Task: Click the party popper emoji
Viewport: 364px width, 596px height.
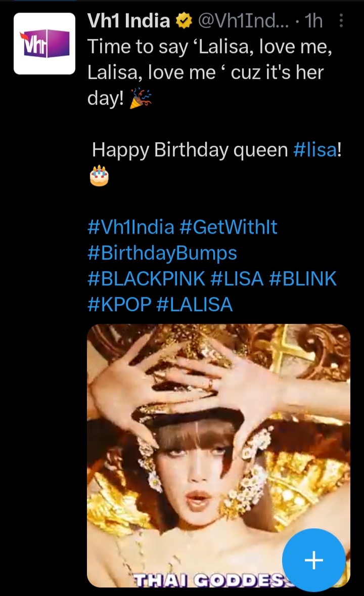Action: tap(140, 99)
